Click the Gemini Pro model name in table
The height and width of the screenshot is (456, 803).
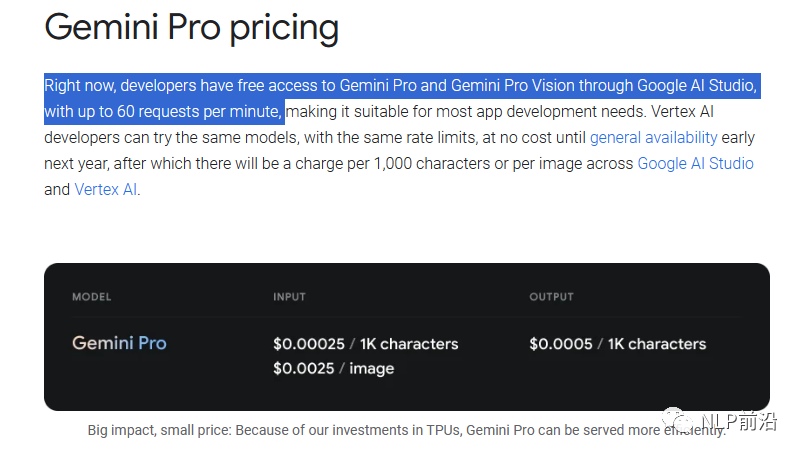coord(119,343)
